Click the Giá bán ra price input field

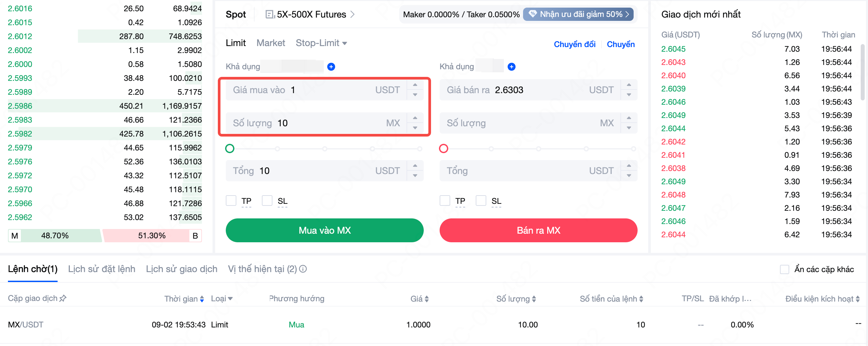539,90
